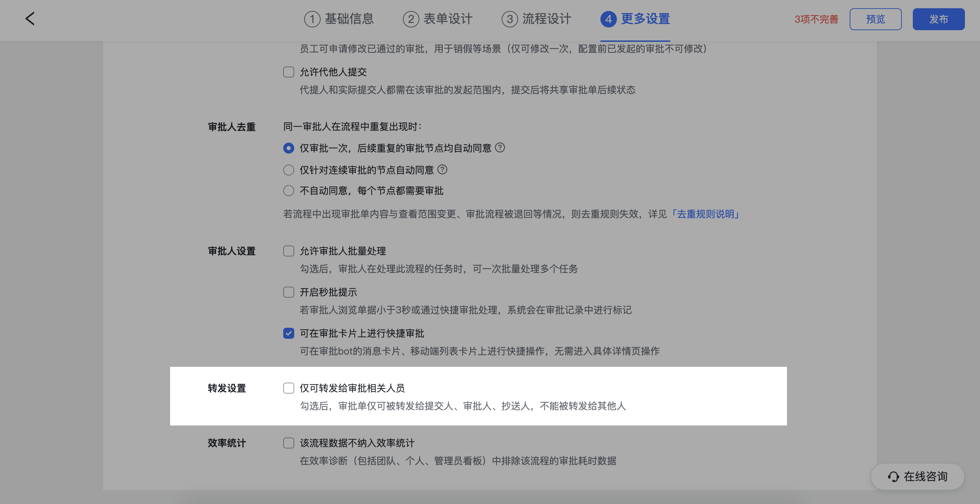Click the 审批人去重 section label
The width and height of the screenshot is (980, 504).
pos(232,127)
